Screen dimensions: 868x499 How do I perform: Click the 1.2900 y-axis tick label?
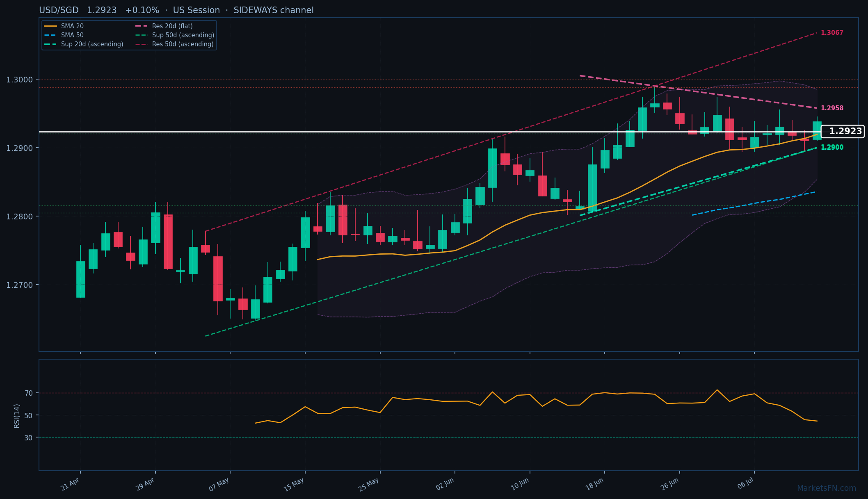tap(20, 148)
